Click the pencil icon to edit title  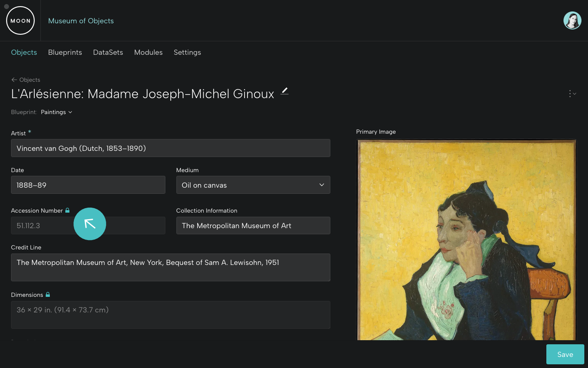click(x=285, y=91)
